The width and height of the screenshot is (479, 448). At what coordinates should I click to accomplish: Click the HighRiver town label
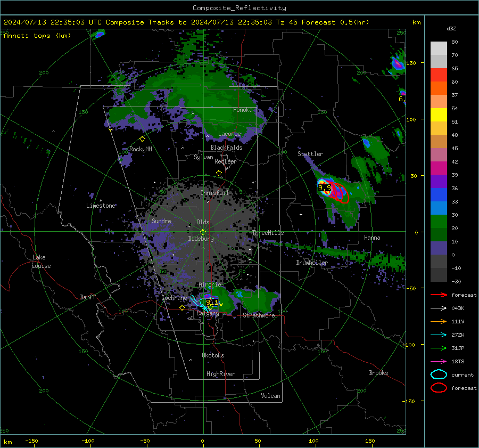221,374
